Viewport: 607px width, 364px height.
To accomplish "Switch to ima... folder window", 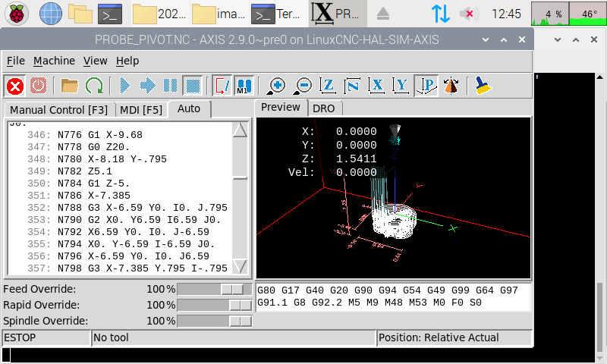I will [x=219, y=14].
